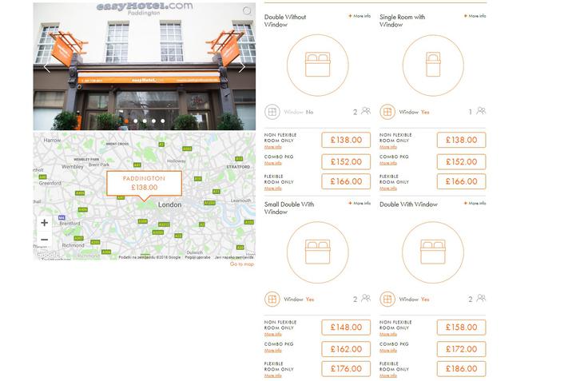
Task: Expand More info for Single Room with Window
Action: (x=475, y=16)
